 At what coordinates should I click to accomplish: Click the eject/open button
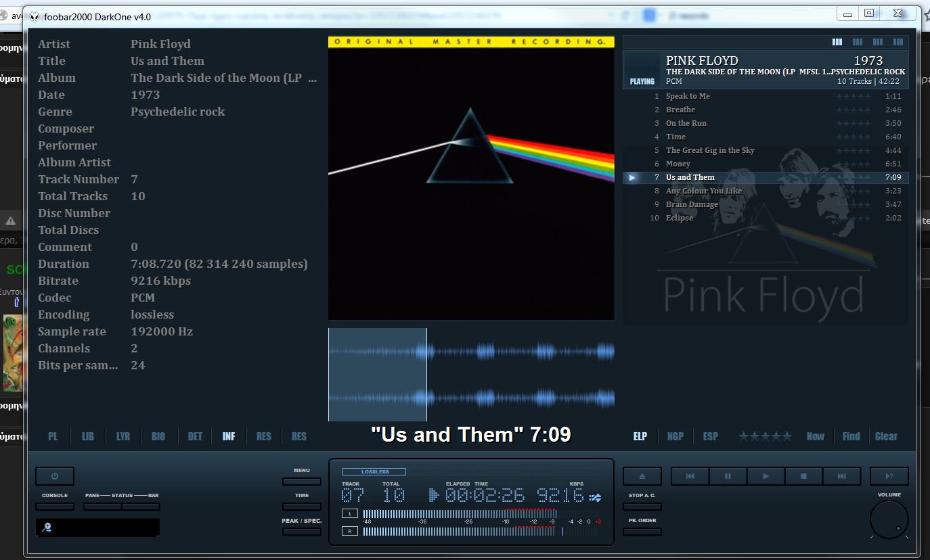[642, 476]
